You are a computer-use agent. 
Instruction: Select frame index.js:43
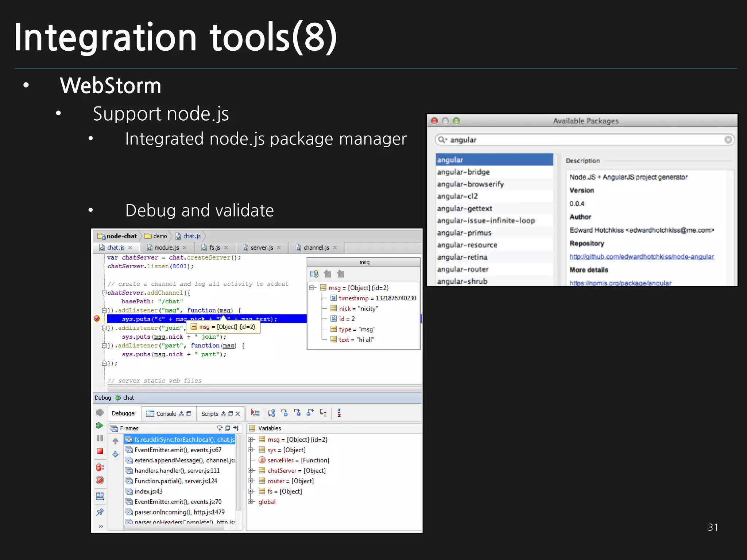(179, 491)
